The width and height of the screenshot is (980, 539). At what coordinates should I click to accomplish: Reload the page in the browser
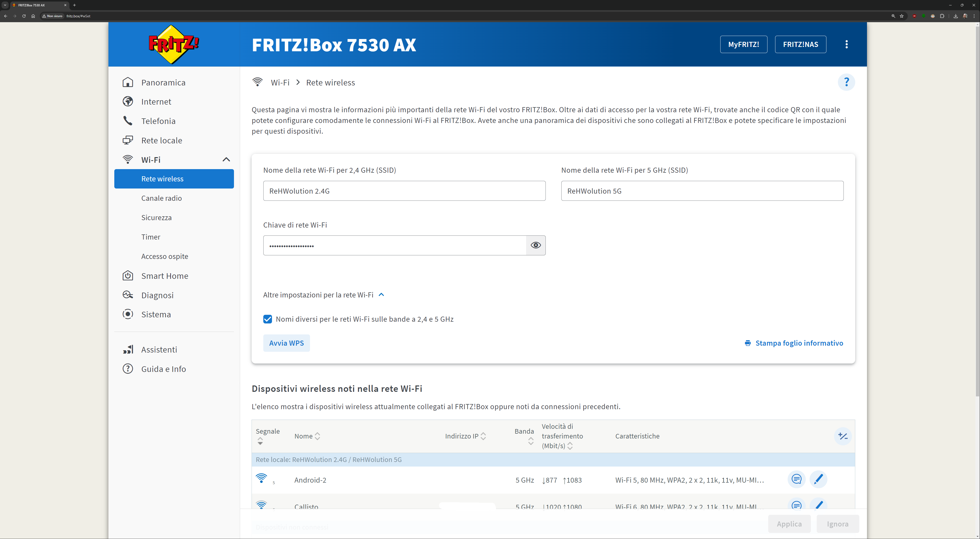click(24, 16)
